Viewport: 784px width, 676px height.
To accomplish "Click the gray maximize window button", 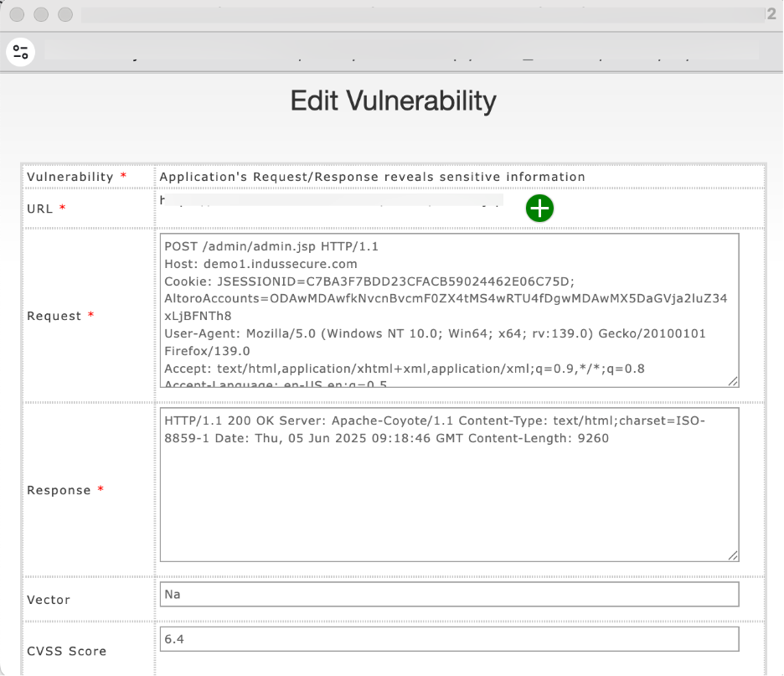I will pos(64,14).
